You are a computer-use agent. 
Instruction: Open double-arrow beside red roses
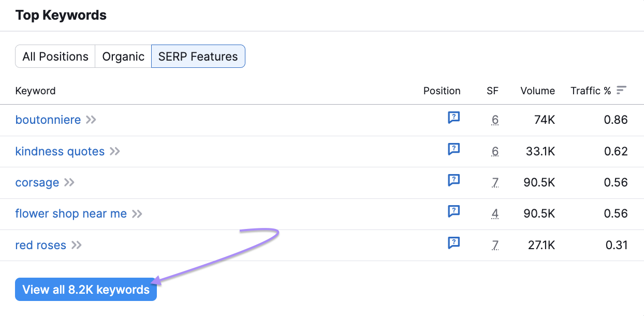click(77, 245)
